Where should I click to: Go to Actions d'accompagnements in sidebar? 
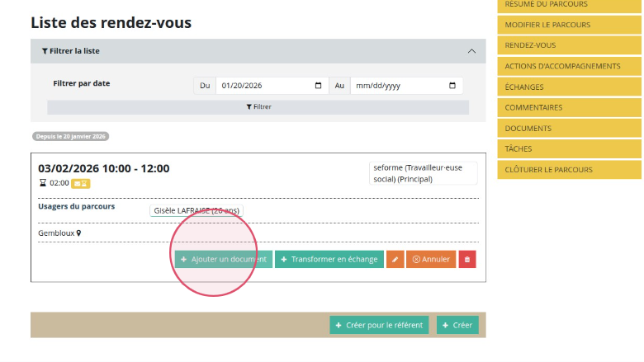(562, 66)
